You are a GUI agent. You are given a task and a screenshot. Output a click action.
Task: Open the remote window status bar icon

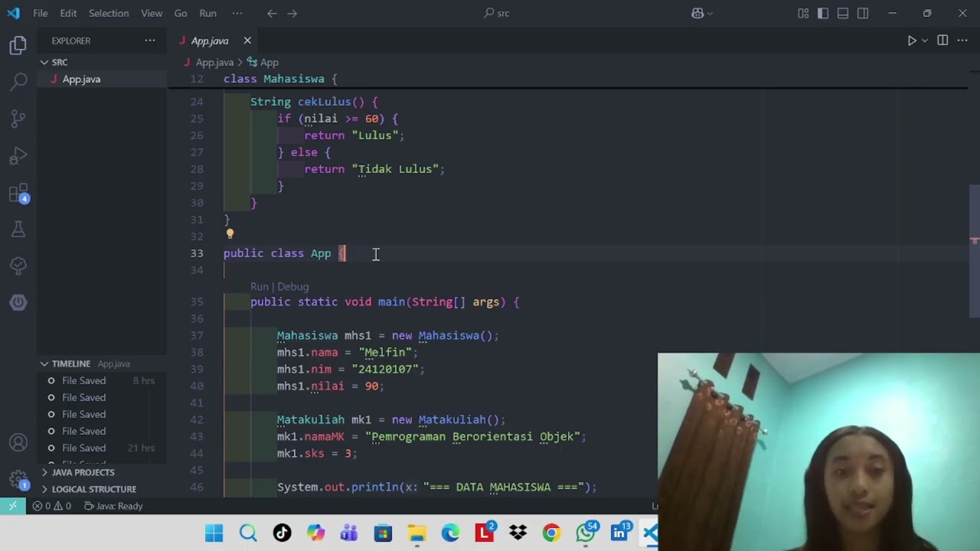pyautogui.click(x=13, y=506)
